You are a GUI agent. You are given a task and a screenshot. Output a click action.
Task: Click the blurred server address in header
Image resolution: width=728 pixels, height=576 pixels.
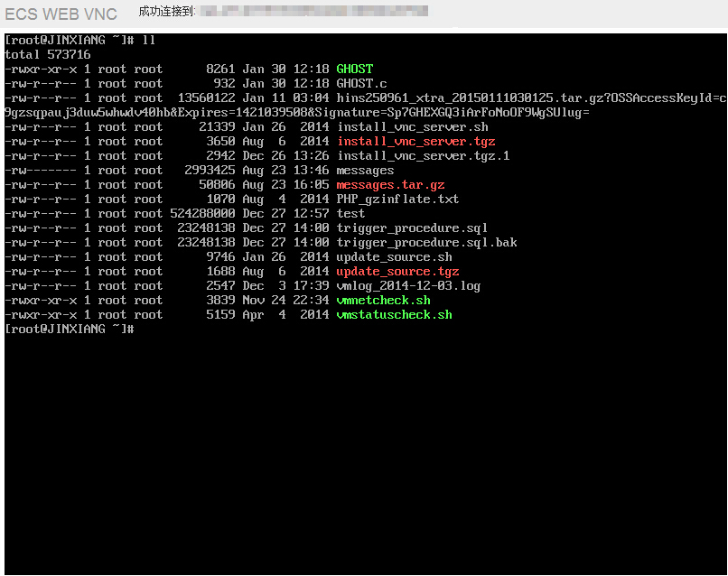click(313, 12)
